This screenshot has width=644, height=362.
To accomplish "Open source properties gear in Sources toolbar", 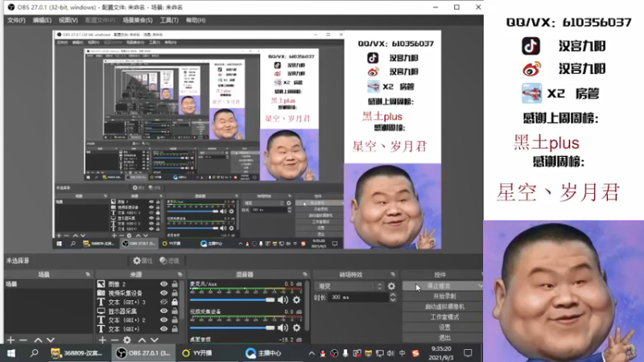I will (x=127, y=339).
